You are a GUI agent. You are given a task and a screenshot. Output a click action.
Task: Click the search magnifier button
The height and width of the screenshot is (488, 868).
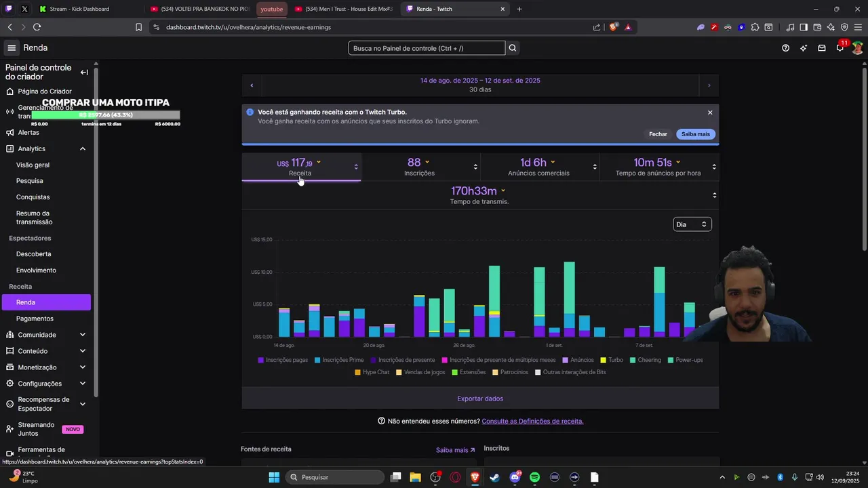(x=513, y=48)
